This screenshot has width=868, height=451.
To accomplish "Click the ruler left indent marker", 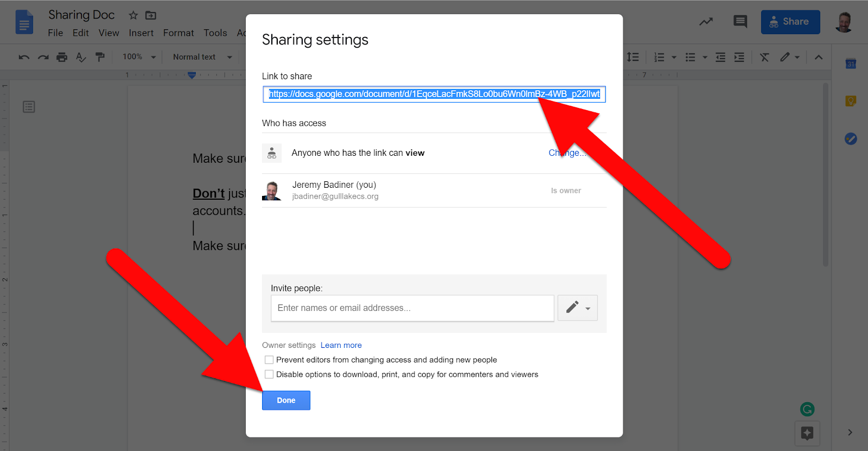I will pos(192,75).
